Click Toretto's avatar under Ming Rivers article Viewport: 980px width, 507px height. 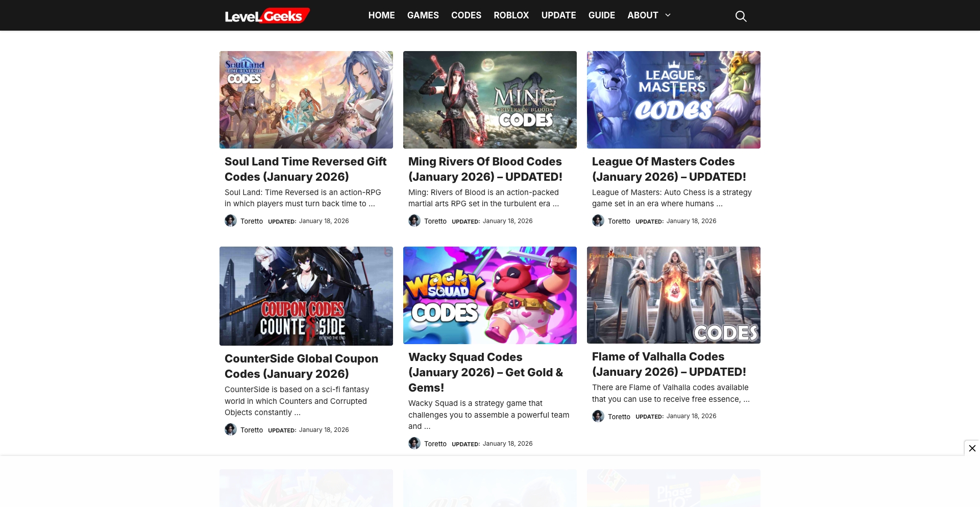(414, 221)
